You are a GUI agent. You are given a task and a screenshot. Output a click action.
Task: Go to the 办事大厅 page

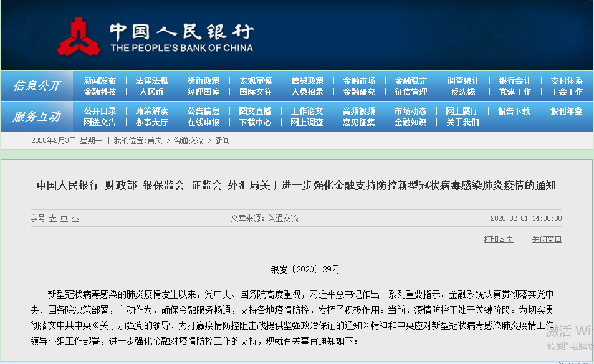[x=151, y=123]
